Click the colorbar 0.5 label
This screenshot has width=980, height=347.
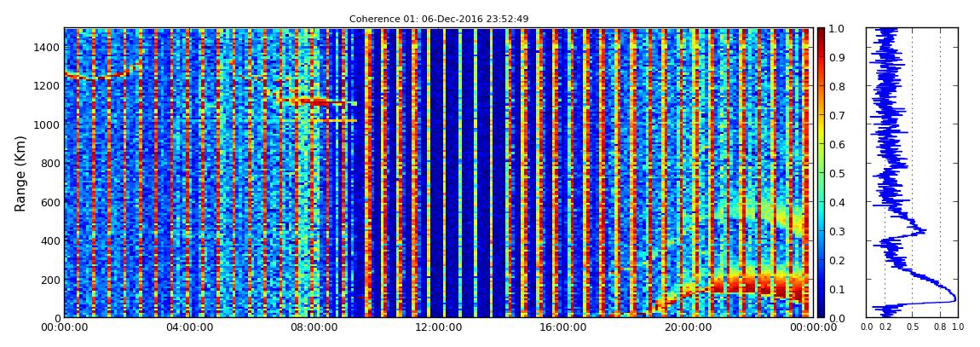(839, 173)
